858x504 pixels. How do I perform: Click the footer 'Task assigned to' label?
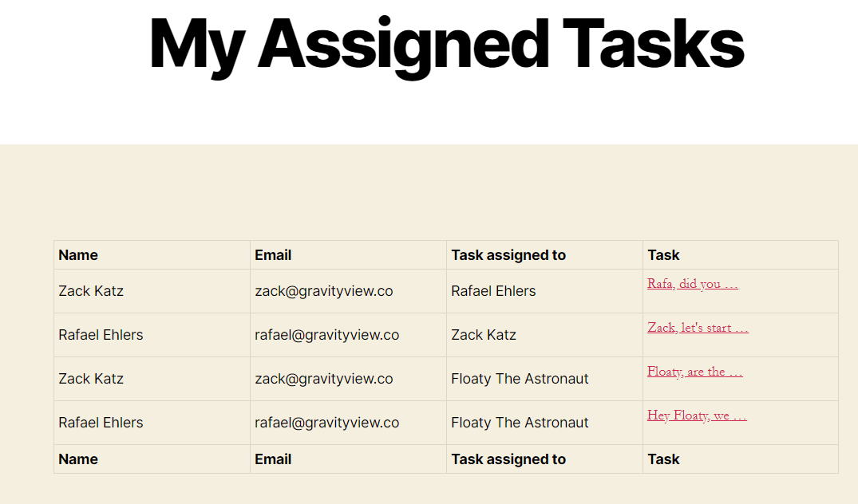pyautogui.click(x=508, y=459)
